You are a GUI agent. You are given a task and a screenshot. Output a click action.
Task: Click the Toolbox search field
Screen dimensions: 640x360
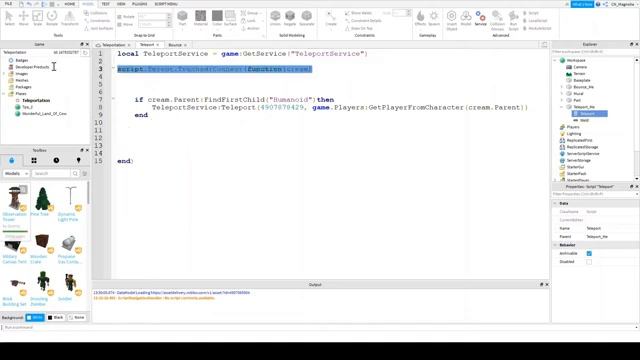click(51, 173)
